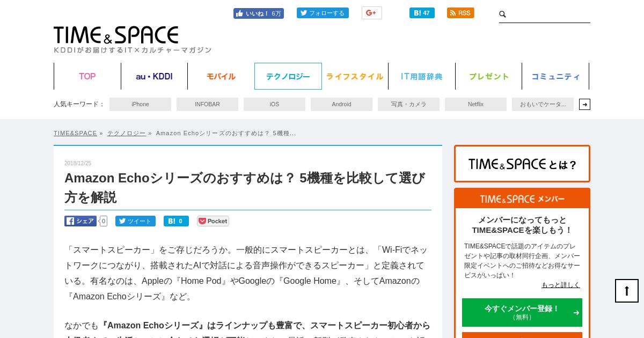Select the Netflix keyword tag
The height and width of the screenshot is (338, 644).
click(475, 104)
